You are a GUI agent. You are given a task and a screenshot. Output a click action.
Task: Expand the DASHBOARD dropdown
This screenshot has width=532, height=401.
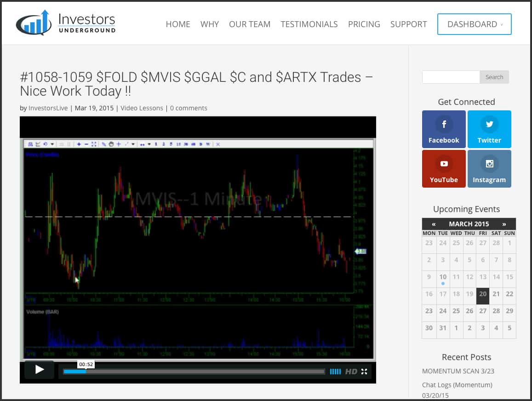[x=474, y=24]
